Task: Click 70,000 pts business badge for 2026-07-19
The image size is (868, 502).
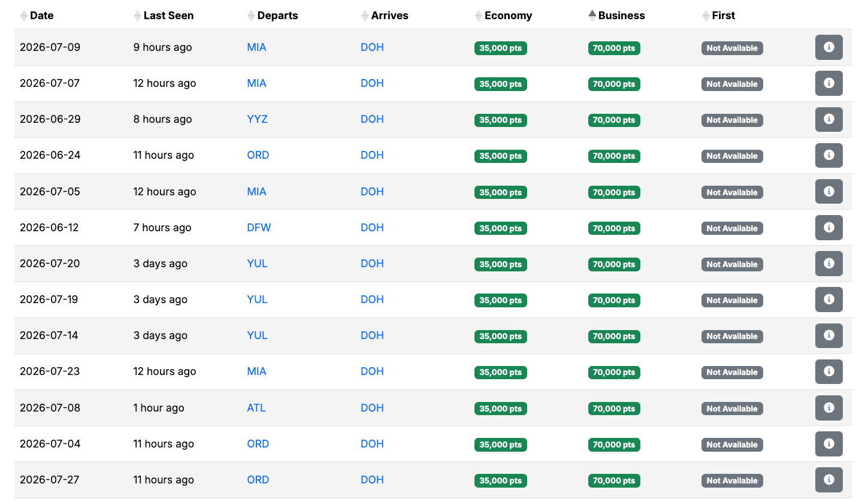Action: pos(614,300)
